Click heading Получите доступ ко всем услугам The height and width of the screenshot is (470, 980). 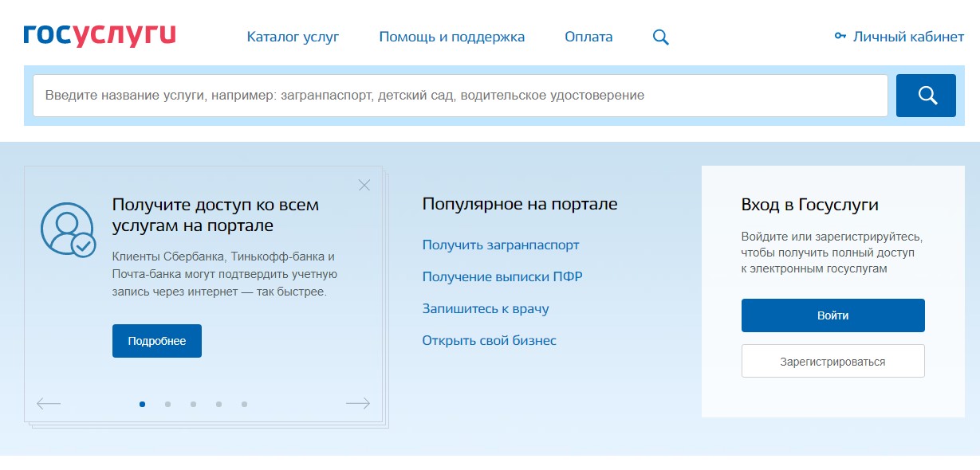pos(215,215)
